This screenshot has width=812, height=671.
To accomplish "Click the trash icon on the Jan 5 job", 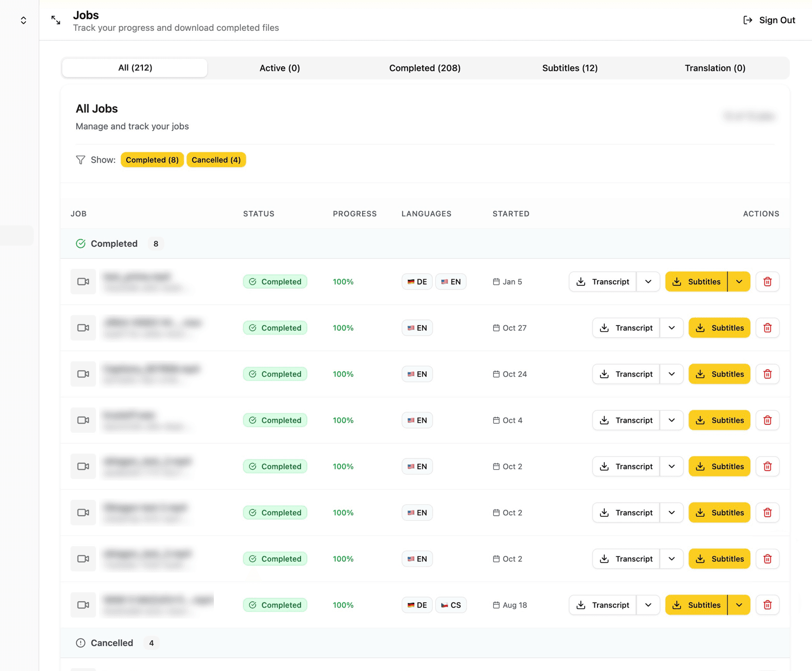I will click(767, 281).
